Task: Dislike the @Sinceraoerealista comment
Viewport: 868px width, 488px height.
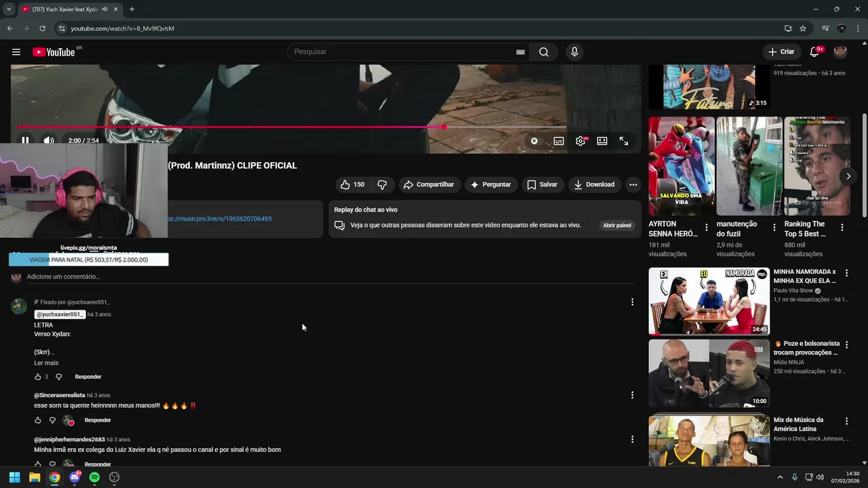Action: (x=52, y=420)
